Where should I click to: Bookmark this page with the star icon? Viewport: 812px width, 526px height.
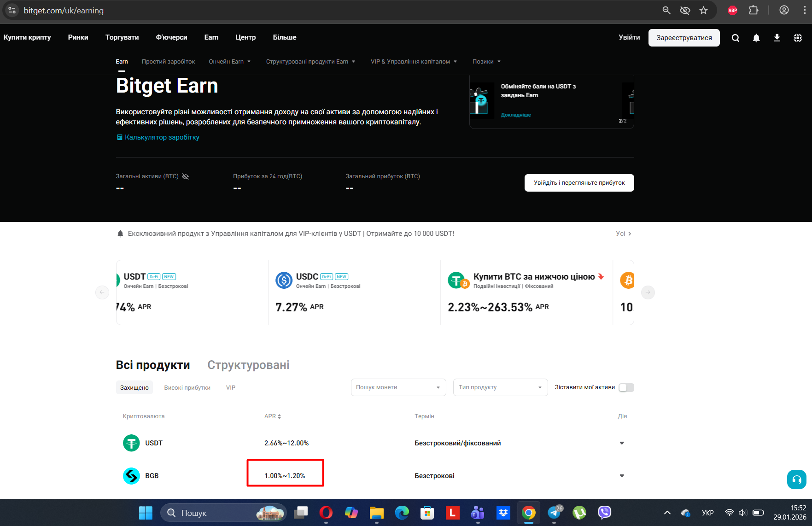coord(703,10)
